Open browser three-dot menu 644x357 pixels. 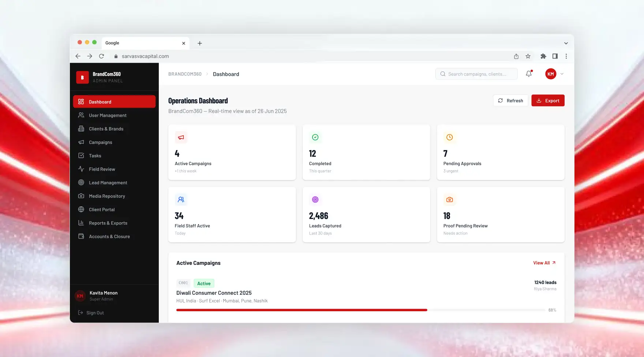click(x=566, y=56)
